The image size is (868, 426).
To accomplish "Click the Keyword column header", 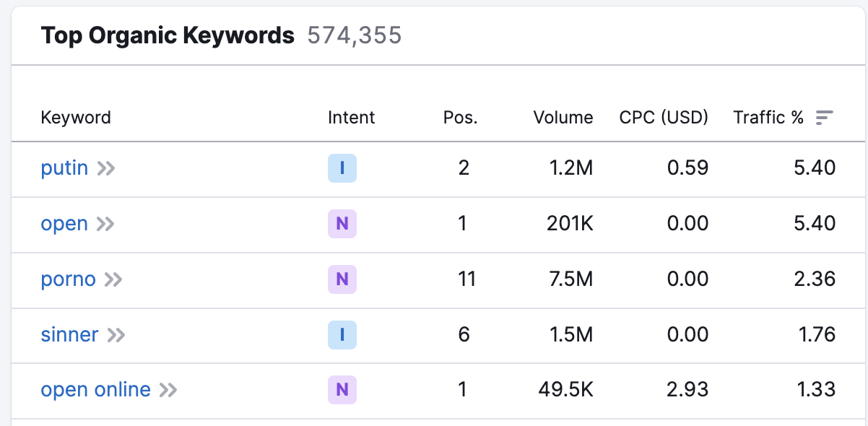I will pyautogui.click(x=76, y=118).
